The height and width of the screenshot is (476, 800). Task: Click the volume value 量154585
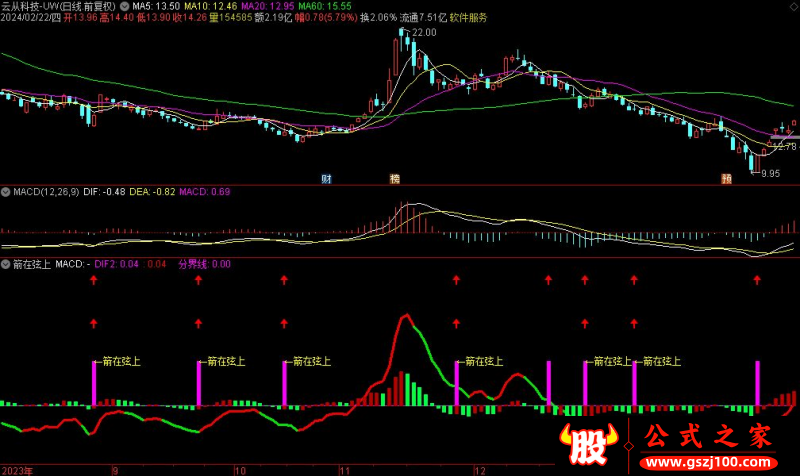(231, 17)
